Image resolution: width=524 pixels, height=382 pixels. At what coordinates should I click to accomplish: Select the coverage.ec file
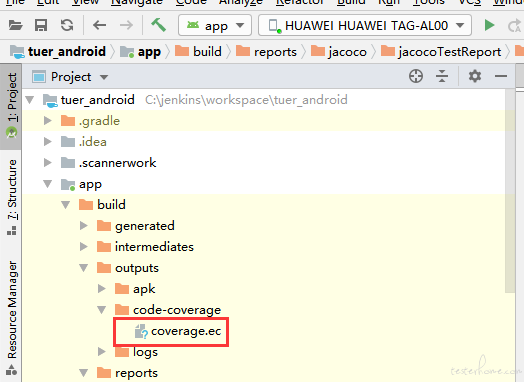[178, 331]
